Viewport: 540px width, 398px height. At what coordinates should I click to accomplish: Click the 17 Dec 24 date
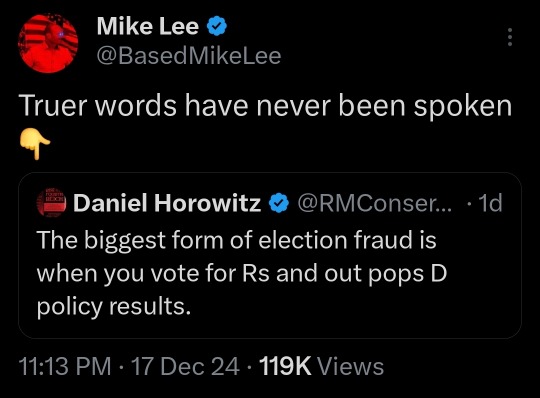[x=185, y=366]
